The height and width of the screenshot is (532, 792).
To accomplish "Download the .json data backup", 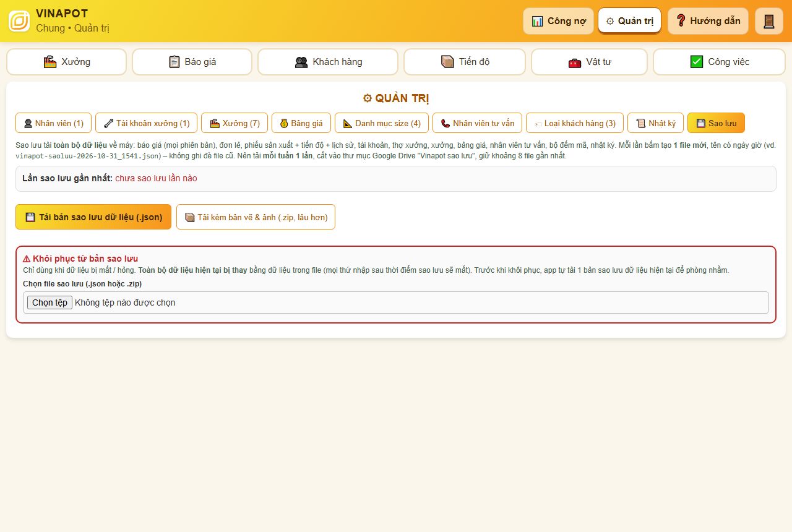I will pos(93,217).
